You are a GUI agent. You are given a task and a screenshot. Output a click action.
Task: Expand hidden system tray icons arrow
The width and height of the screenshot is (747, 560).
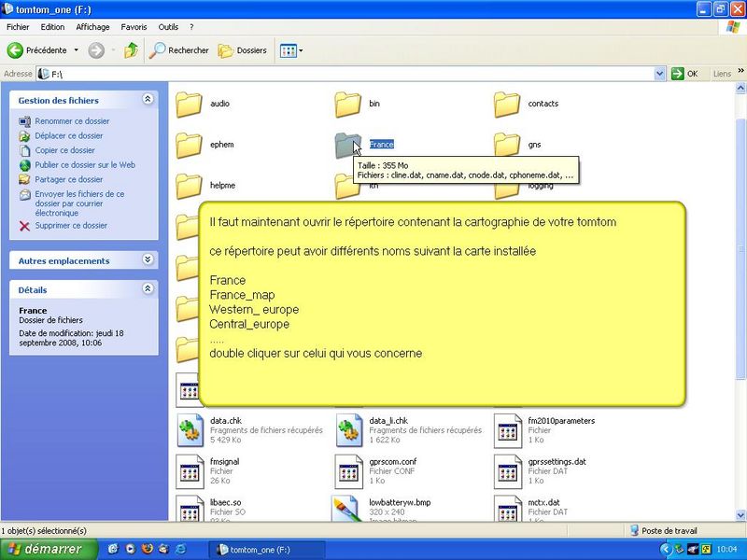[x=666, y=550]
